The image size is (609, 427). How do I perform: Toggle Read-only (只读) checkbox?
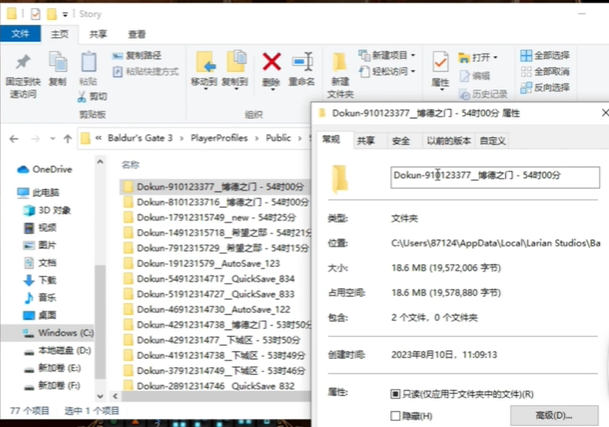coord(395,394)
